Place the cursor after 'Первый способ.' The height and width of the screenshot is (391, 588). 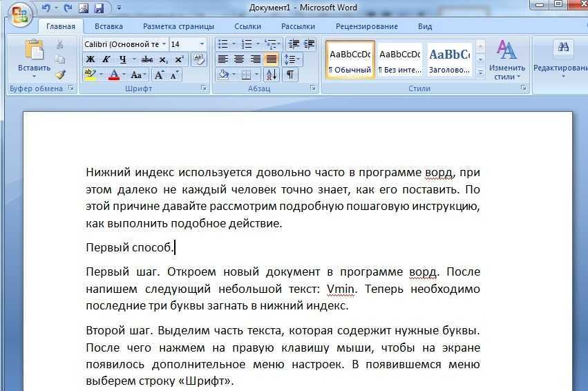point(174,248)
